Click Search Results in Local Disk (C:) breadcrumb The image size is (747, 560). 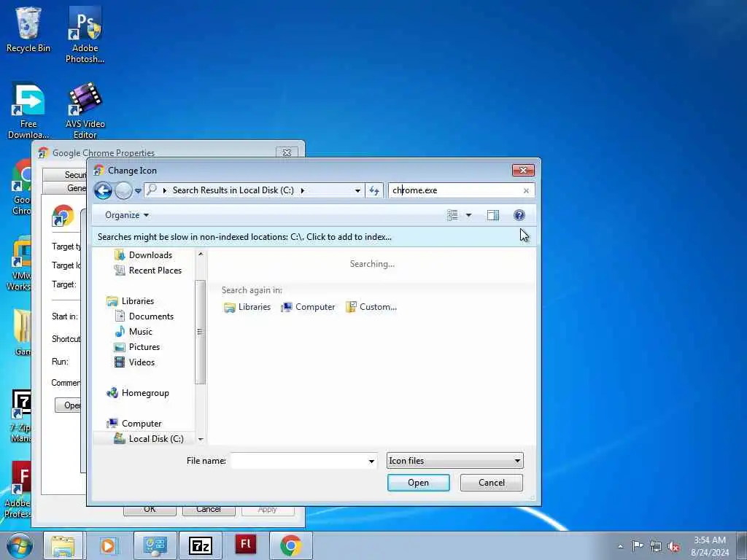(233, 190)
